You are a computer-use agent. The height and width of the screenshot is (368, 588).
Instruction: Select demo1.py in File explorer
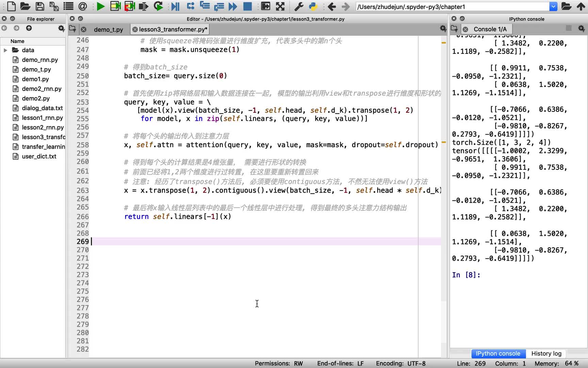[x=35, y=79]
